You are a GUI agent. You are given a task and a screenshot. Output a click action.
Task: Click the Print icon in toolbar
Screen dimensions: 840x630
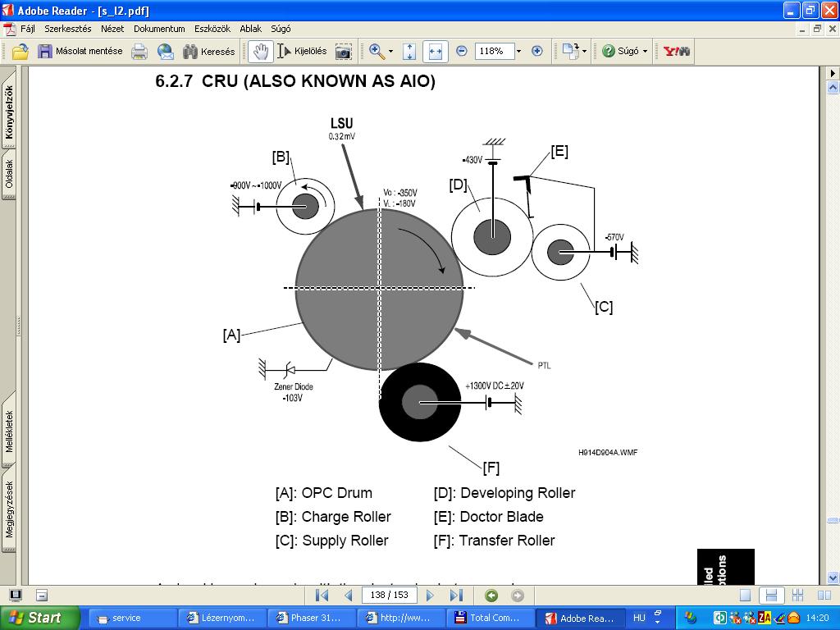[x=139, y=52]
